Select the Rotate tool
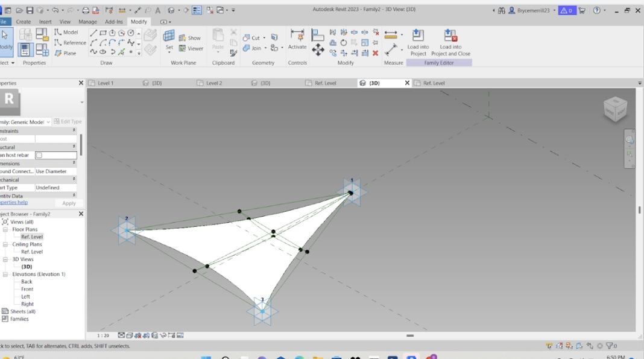Viewport: 644px width, 359px height. pos(343,43)
